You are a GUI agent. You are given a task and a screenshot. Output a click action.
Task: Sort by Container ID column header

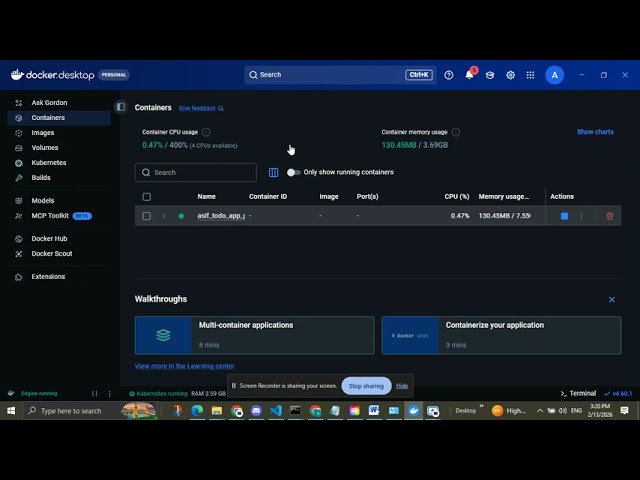[268, 196]
